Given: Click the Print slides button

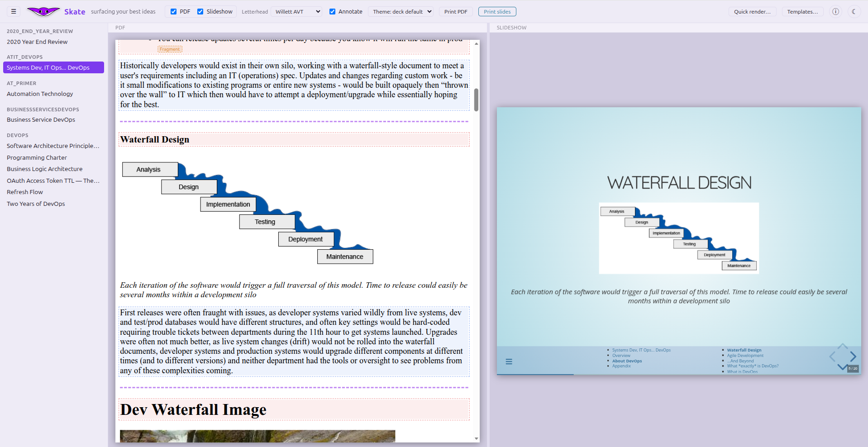Looking at the screenshot, I should pos(497,12).
